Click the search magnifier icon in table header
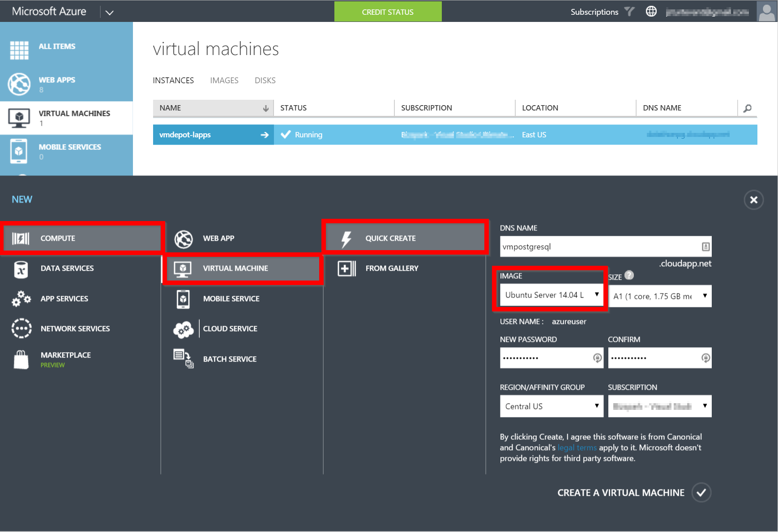The image size is (778, 532). point(748,108)
